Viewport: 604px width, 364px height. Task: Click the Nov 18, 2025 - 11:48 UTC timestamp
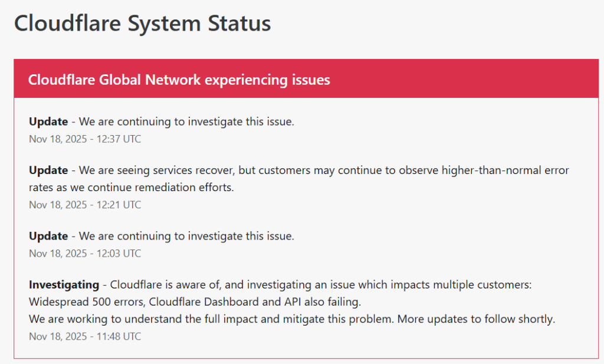coord(85,336)
